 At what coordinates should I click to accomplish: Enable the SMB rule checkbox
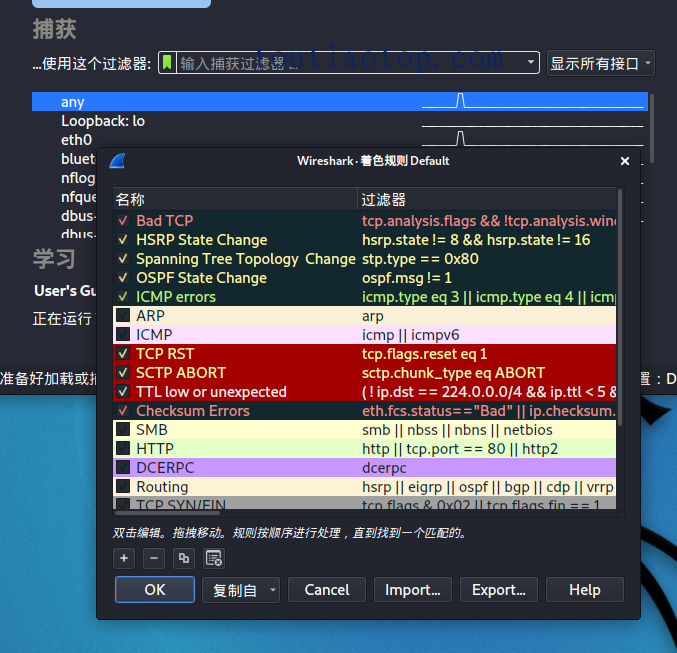(x=123, y=430)
